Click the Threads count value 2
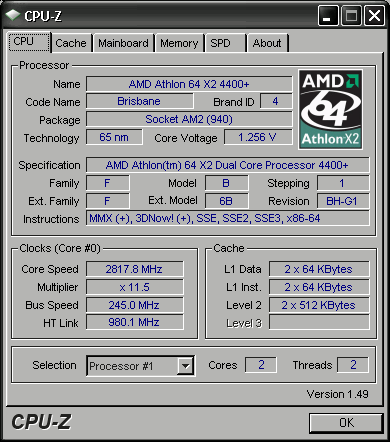The height and width of the screenshot is (442, 390). pos(353,365)
